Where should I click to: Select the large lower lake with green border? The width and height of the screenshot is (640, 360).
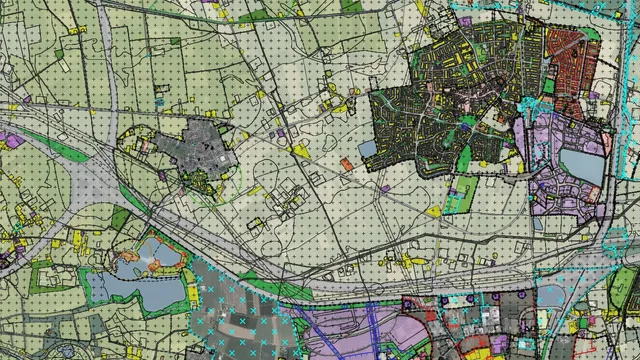point(137,291)
